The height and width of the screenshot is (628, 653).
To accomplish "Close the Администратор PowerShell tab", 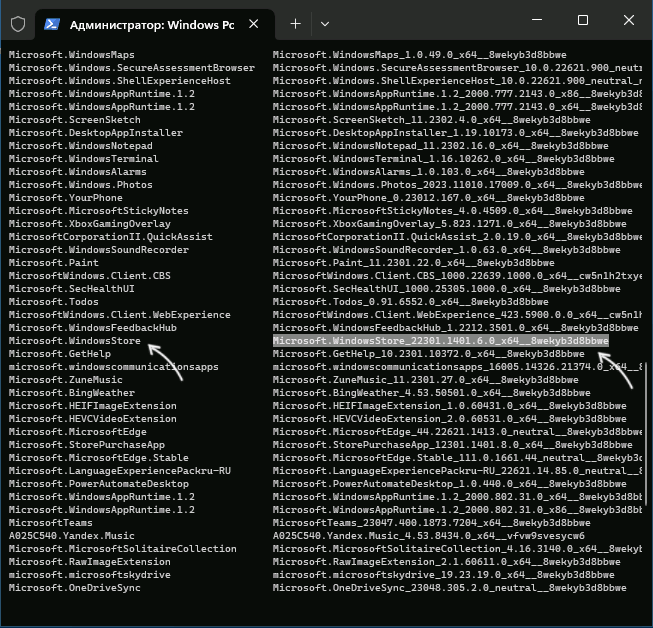I will pos(254,24).
